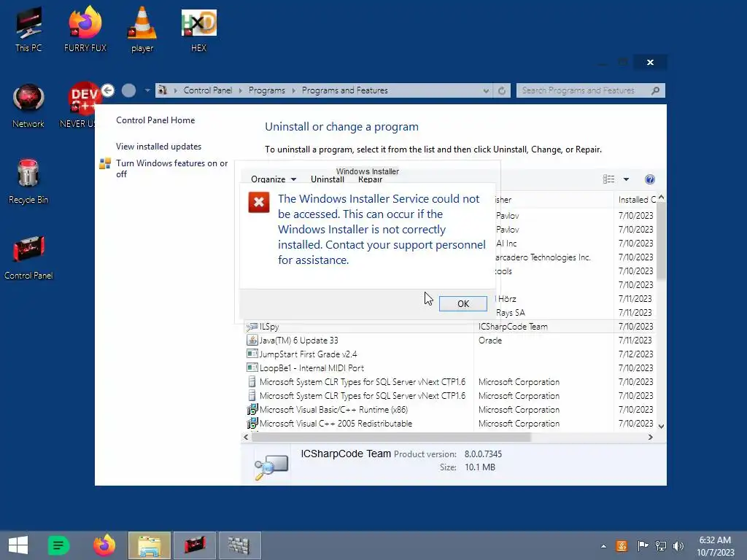Screen dimensions: 747x560
Task: Open Control Panel Home link
Action: [x=155, y=120]
